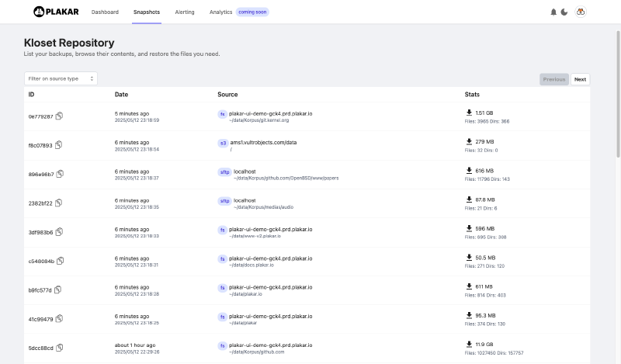Click ams1.vultrobjects.com/data source
Image resolution: width=621 pixels, height=364 pixels.
[263, 142]
